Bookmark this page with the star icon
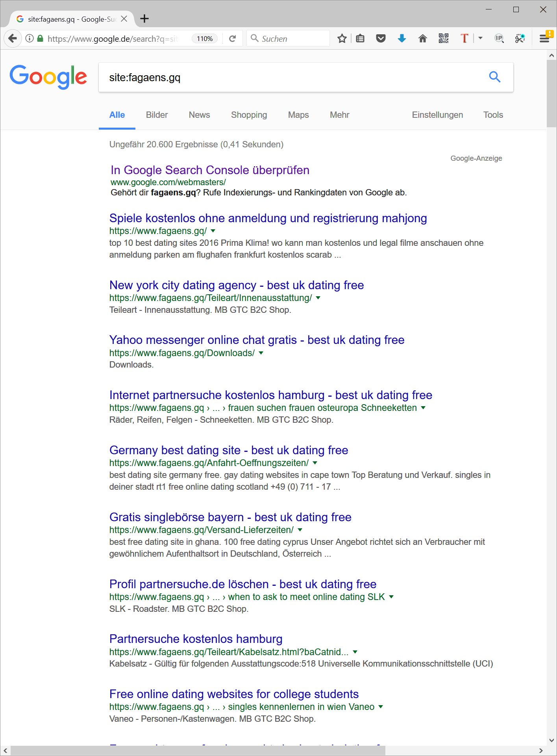Image resolution: width=557 pixels, height=756 pixels. pyautogui.click(x=342, y=38)
